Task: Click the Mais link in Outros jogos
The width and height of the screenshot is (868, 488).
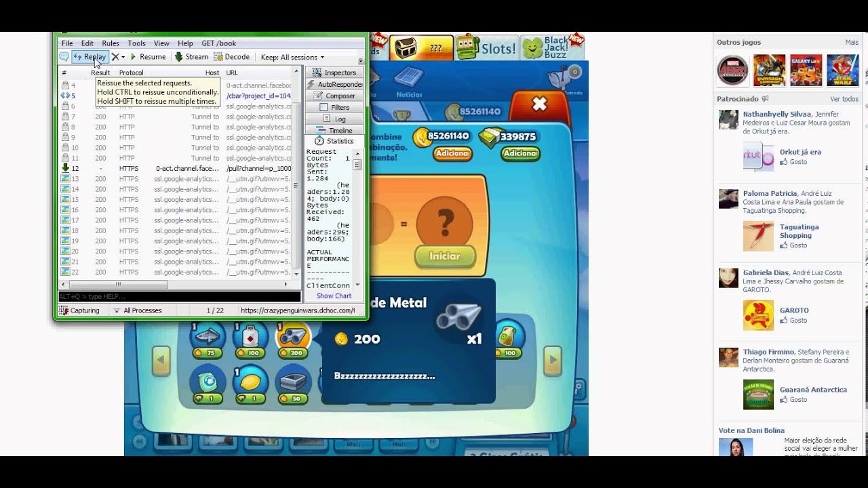Action: (852, 42)
